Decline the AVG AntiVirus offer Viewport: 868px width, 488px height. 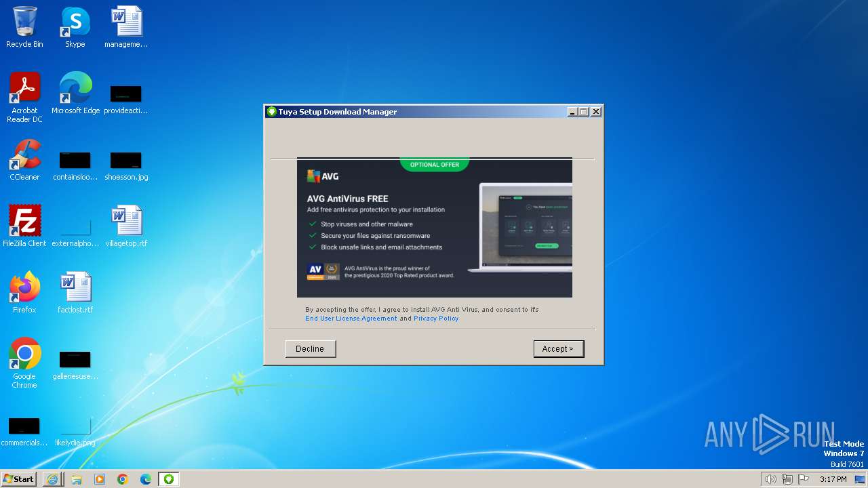tap(310, 348)
